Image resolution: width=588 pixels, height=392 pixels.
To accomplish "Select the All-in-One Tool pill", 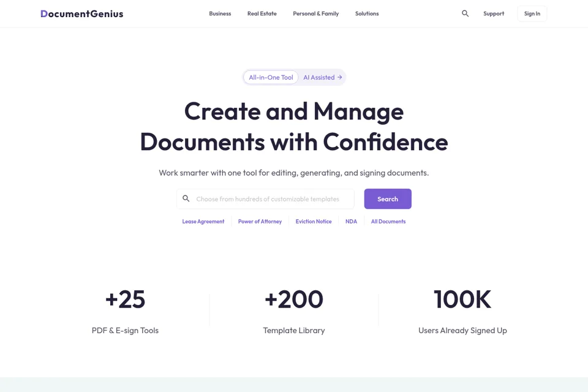I will pyautogui.click(x=271, y=77).
